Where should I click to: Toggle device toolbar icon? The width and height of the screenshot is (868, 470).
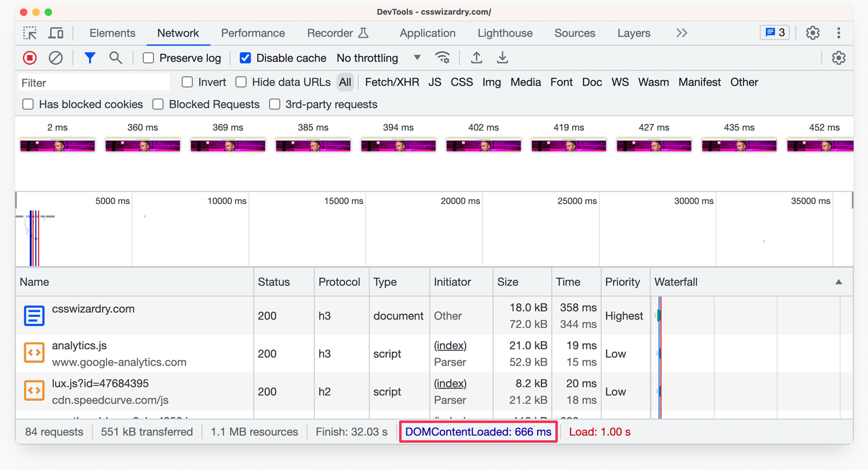point(56,33)
